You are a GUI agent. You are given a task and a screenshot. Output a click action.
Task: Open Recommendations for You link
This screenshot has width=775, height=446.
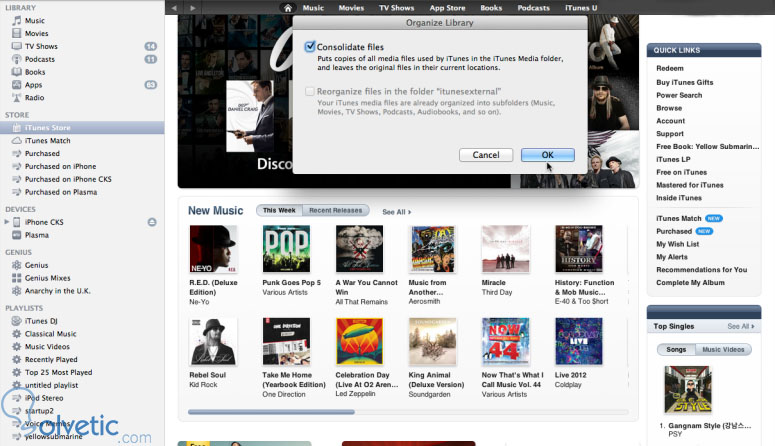[701, 269]
